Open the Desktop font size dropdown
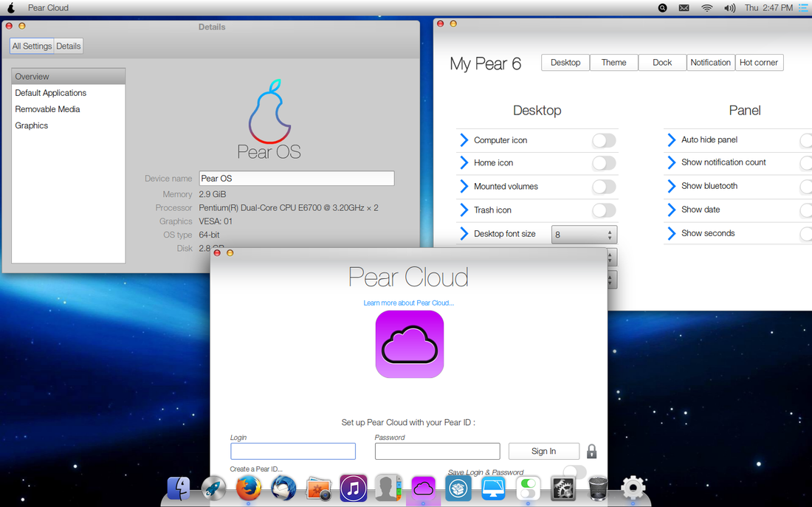Screen dimensions: 812x507 point(584,234)
